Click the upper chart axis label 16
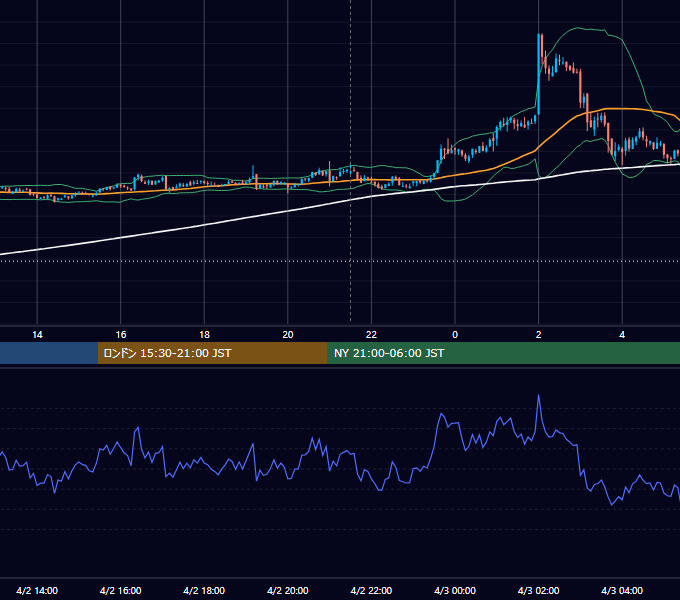Viewport: 680px width, 600px height. click(x=121, y=335)
